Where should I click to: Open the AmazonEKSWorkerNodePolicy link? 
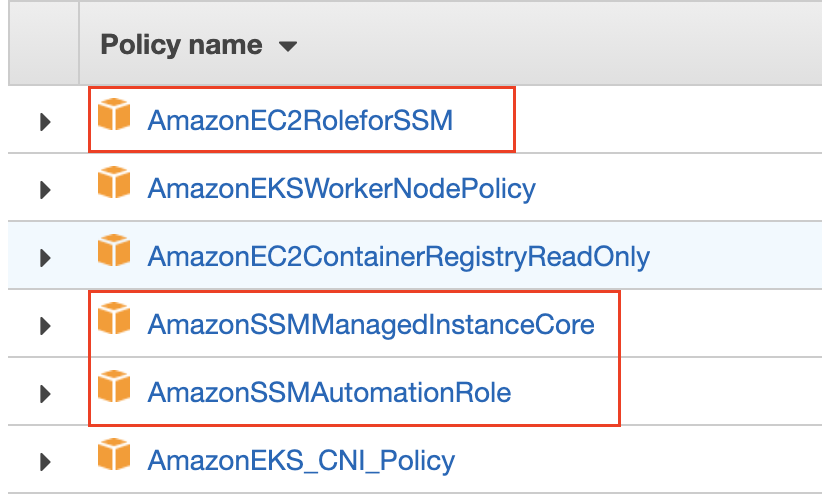tap(341, 189)
